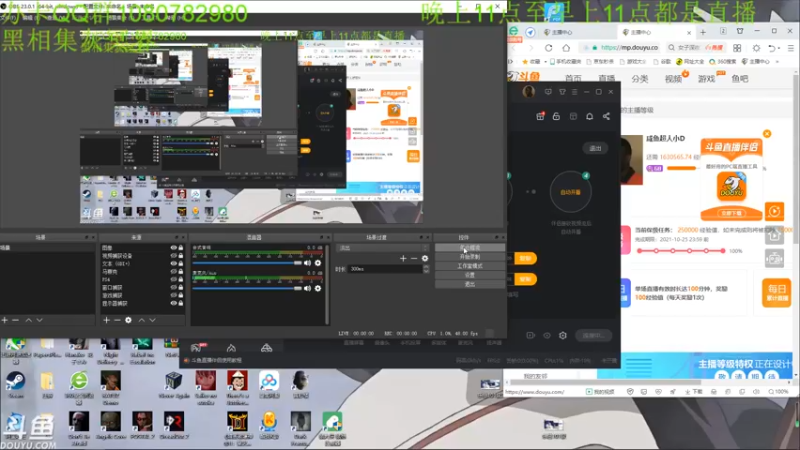Click the 退出 pill button in Douyu companion
The width and height of the screenshot is (800, 450).
(x=595, y=148)
